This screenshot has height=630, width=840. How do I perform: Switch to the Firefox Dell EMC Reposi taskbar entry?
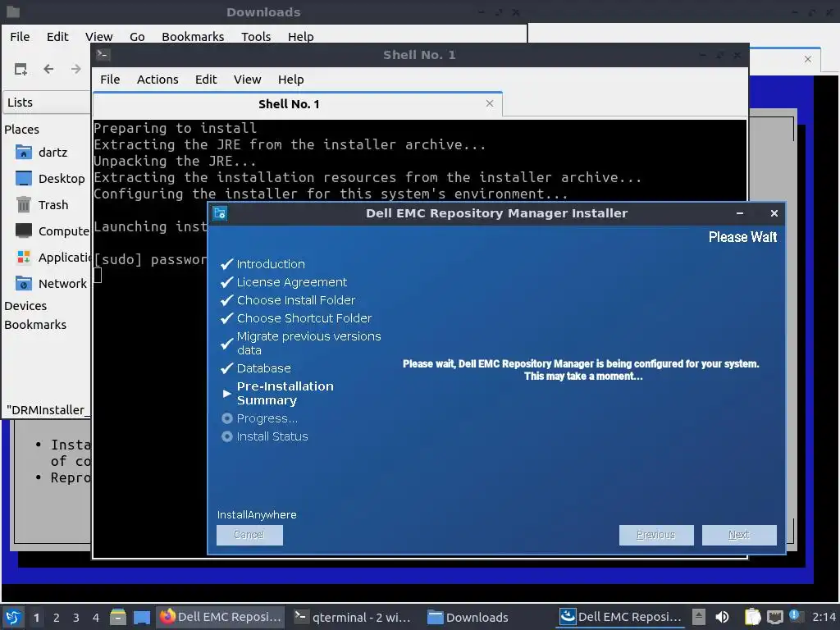pos(220,617)
